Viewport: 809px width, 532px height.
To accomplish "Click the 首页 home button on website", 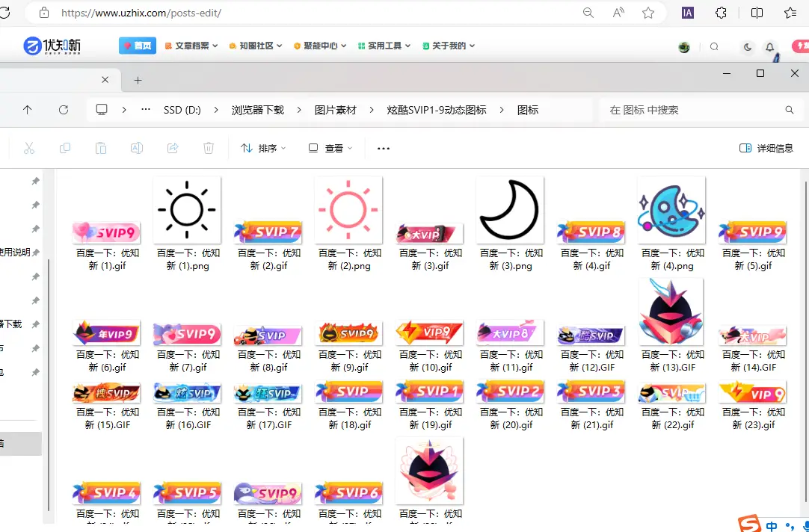I will pyautogui.click(x=138, y=46).
